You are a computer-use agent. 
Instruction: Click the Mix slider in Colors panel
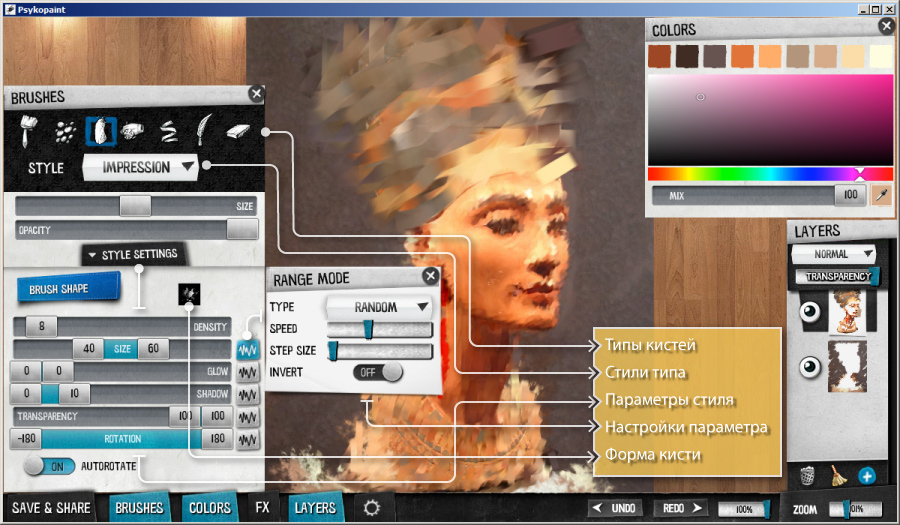point(759,195)
